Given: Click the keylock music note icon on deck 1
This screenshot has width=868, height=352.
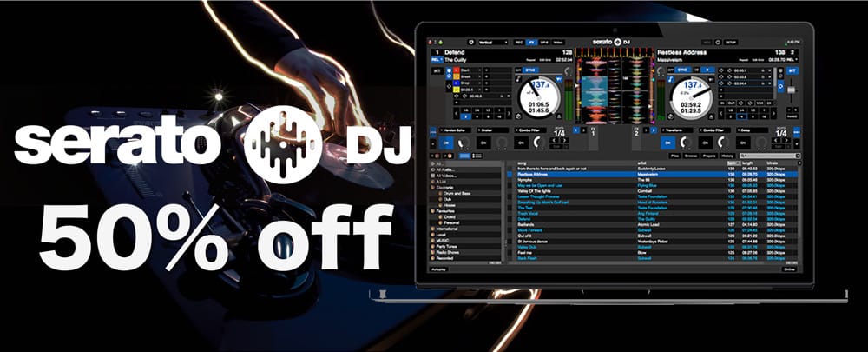Looking at the screenshot, I should 519,79.
